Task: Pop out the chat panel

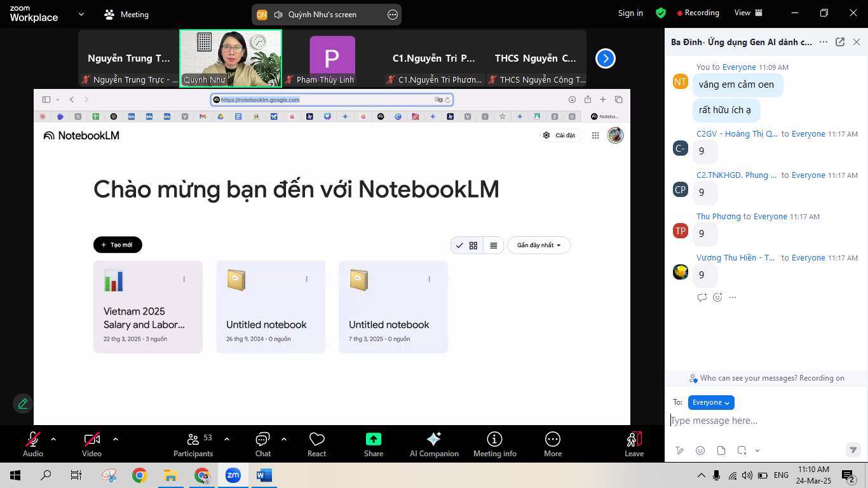Action: point(840,42)
